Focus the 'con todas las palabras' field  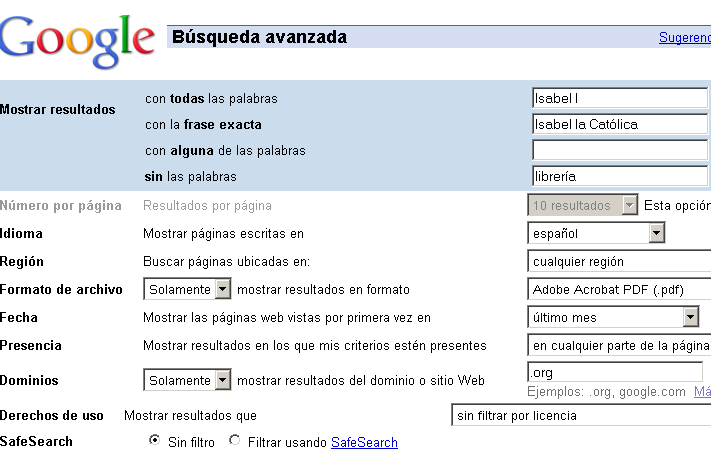(620, 98)
